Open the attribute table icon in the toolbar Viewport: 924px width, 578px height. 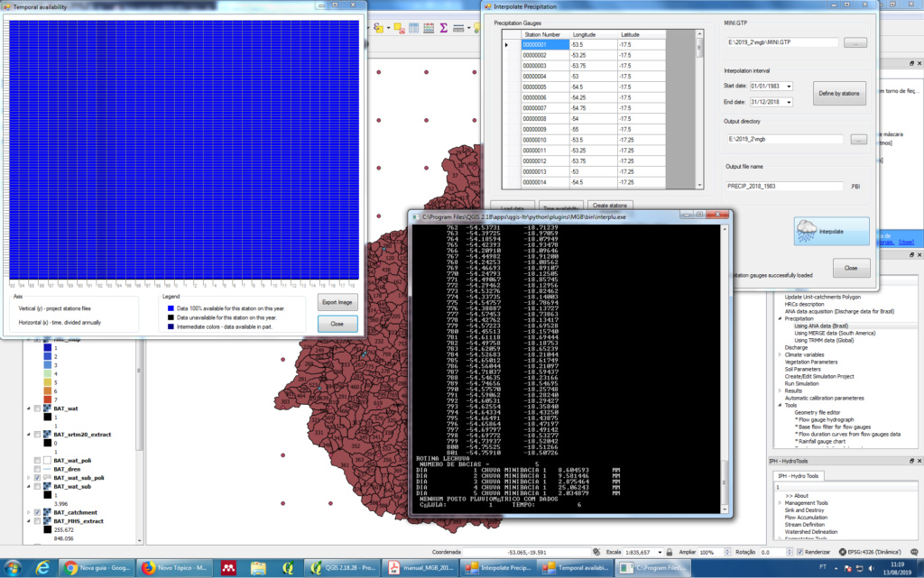413,28
